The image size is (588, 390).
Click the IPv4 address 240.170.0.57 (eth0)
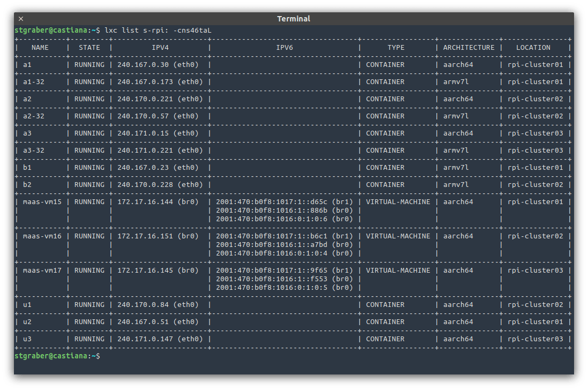tap(158, 116)
